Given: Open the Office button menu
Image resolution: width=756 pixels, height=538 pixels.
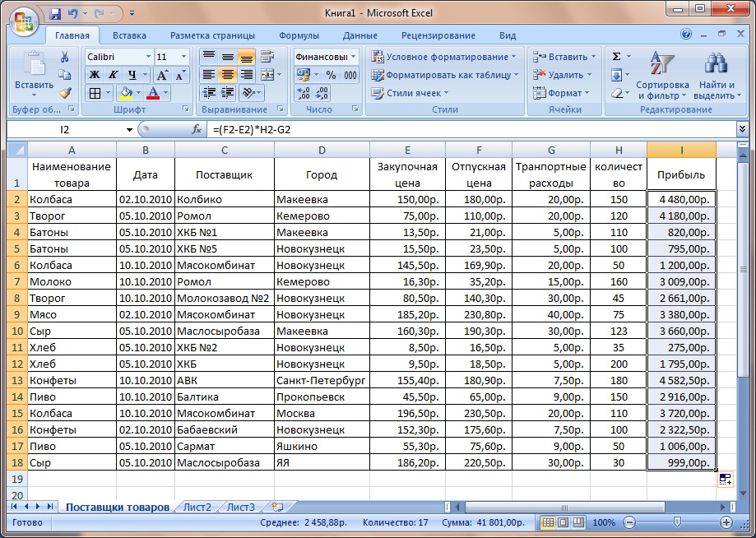Looking at the screenshot, I should point(24,22).
